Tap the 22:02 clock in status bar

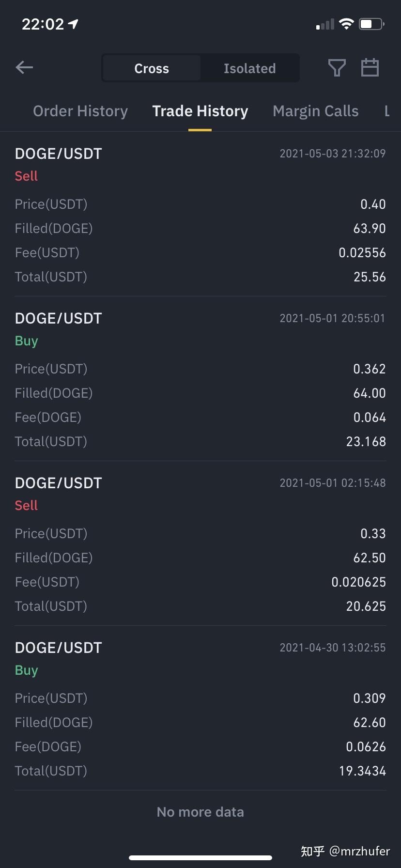[43, 24]
